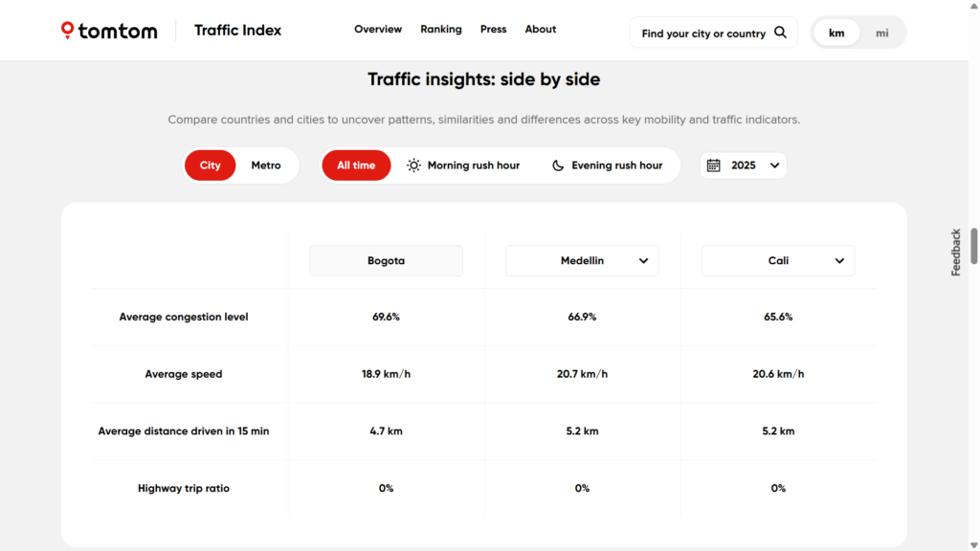Click the search magnifier icon

click(780, 33)
